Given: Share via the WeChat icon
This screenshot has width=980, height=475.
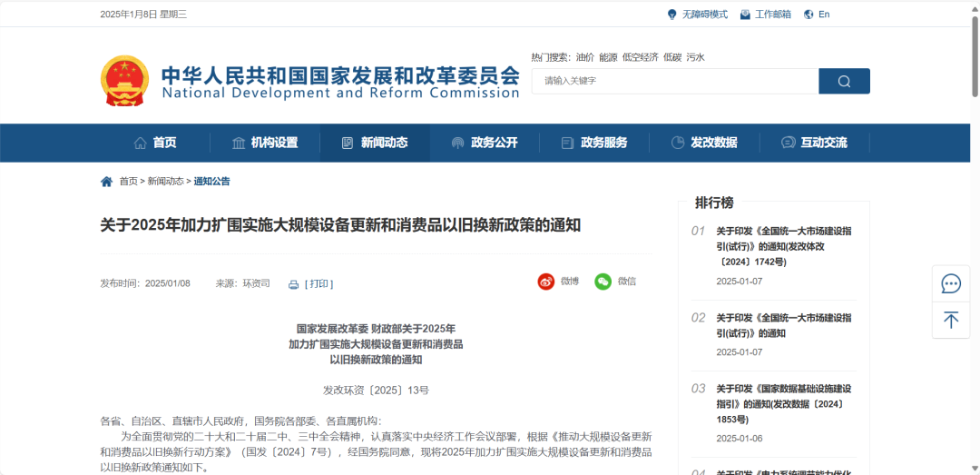Looking at the screenshot, I should [x=603, y=282].
